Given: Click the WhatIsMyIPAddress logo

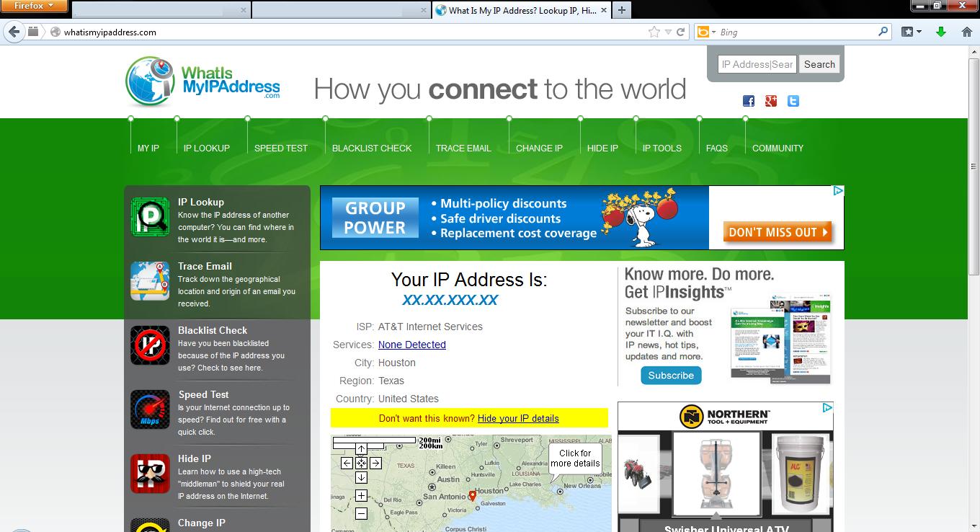Looking at the screenshot, I should click(x=203, y=81).
